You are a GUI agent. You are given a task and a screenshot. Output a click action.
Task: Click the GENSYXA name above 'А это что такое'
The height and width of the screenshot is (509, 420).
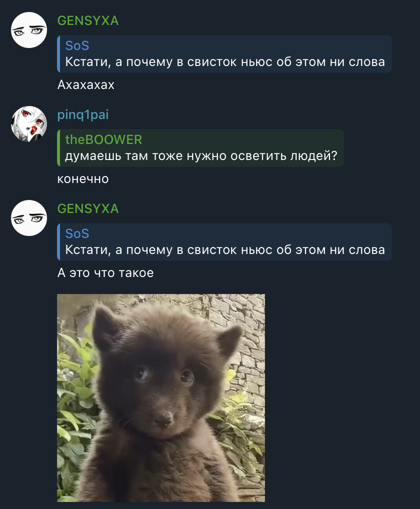88,208
